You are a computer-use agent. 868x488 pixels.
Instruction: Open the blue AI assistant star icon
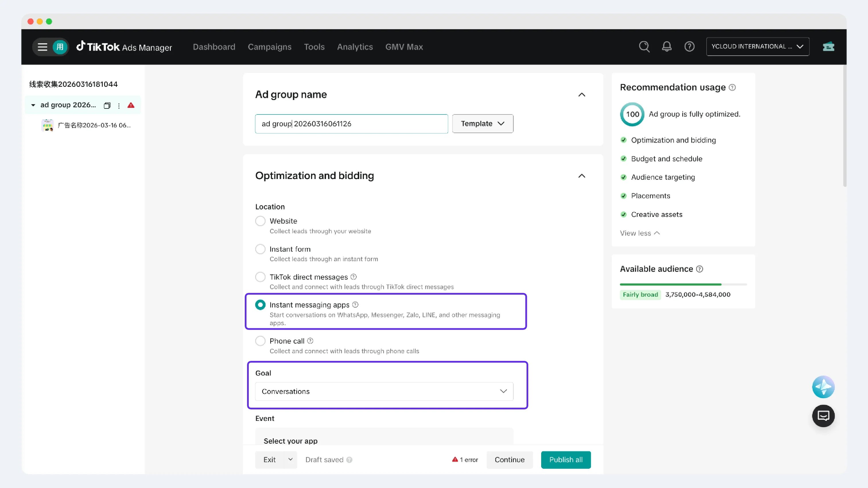tap(823, 387)
